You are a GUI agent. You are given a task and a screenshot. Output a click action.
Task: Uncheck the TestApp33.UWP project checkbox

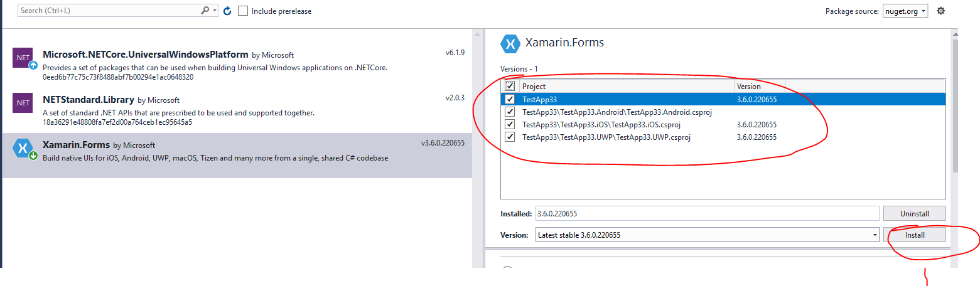point(510,137)
